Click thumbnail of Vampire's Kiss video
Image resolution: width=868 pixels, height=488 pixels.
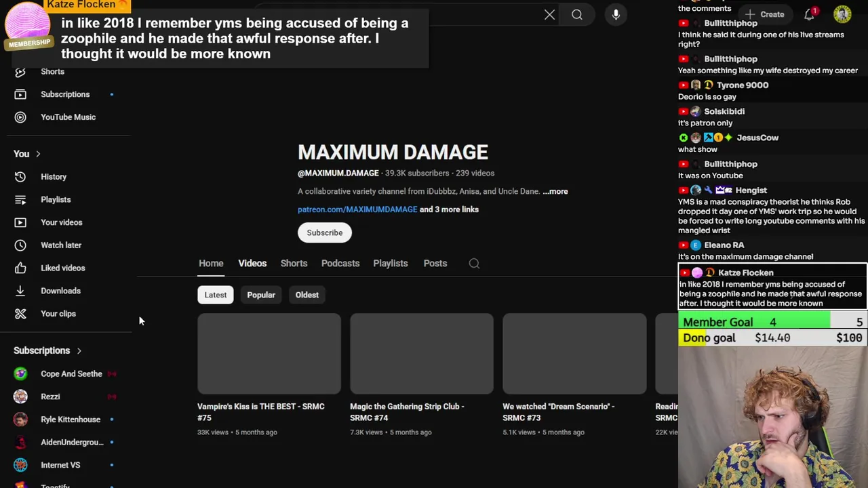tap(269, 353)
